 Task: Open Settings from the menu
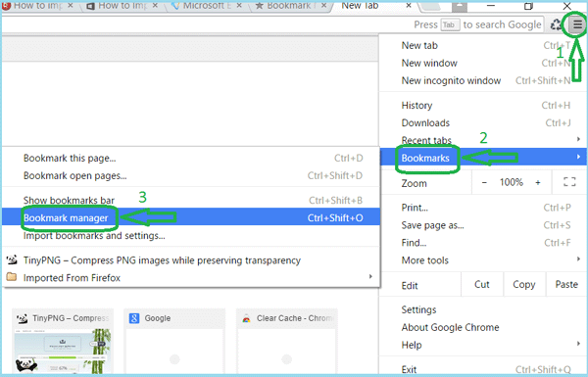481,309
